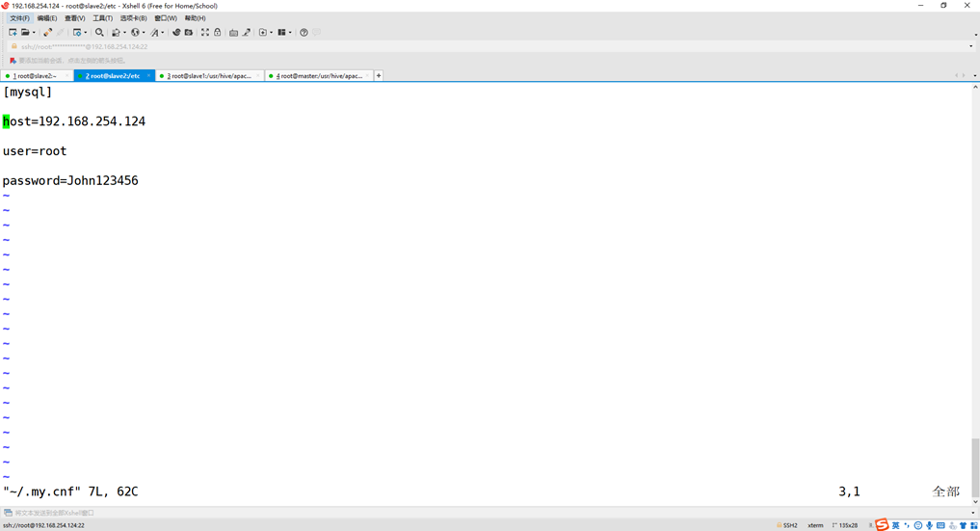Switch to tab 3 root@slave1 hive
This screenshot has width=980, height=531.
(209, 75)
